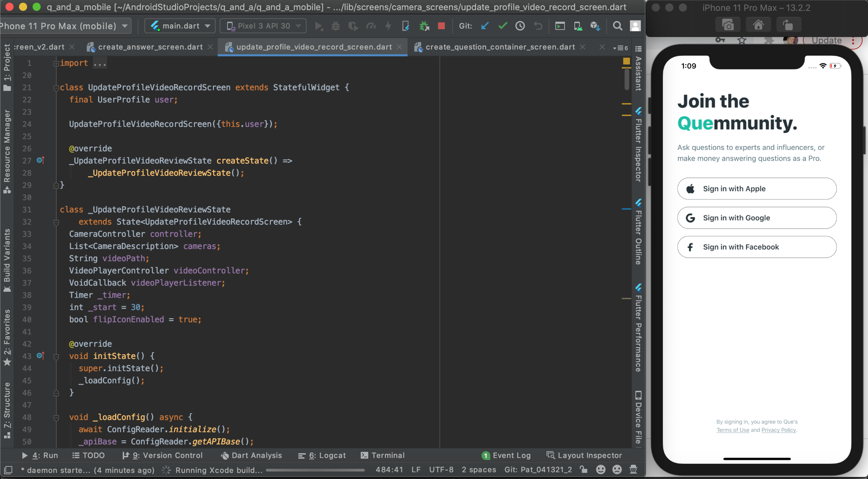Image resolution: width=868 pixels, height=479 pixels.
Task: Tap Sign in with Facebook
Action: click(757, 247)
